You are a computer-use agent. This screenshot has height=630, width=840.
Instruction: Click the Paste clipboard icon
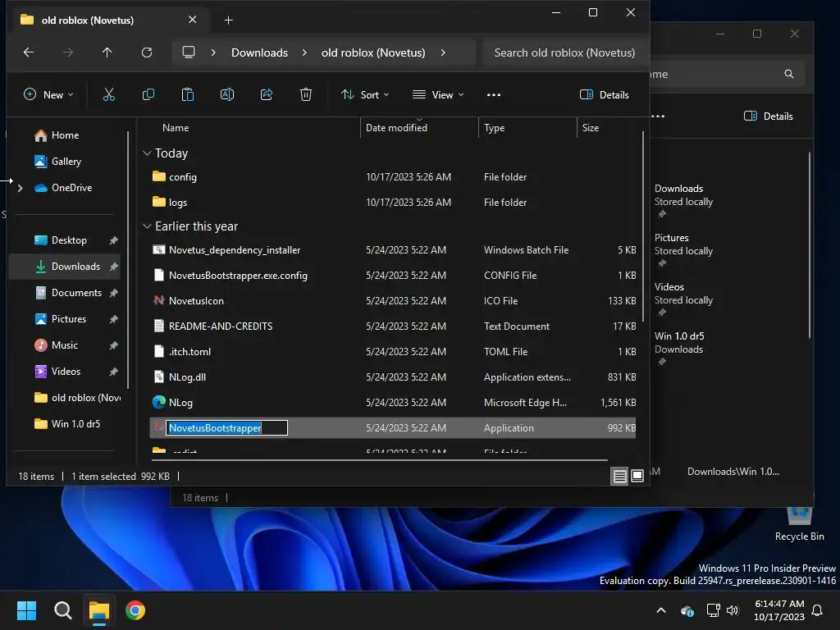[x=188, y=95]
